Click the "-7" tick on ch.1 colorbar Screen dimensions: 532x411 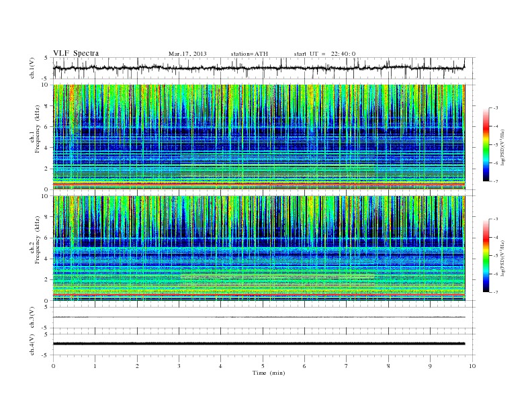point(496,181)
